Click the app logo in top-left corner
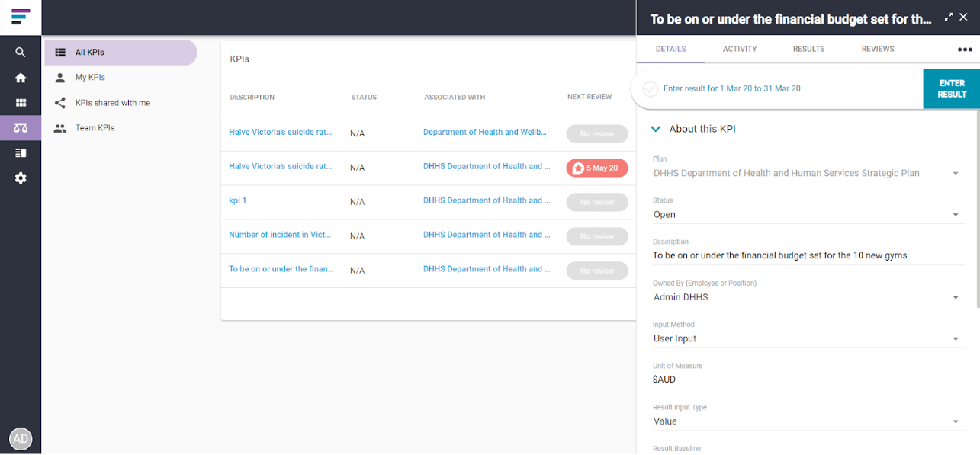Image resolution: width=980 pixels, height=455 pixels. click(x=21, y=17)
